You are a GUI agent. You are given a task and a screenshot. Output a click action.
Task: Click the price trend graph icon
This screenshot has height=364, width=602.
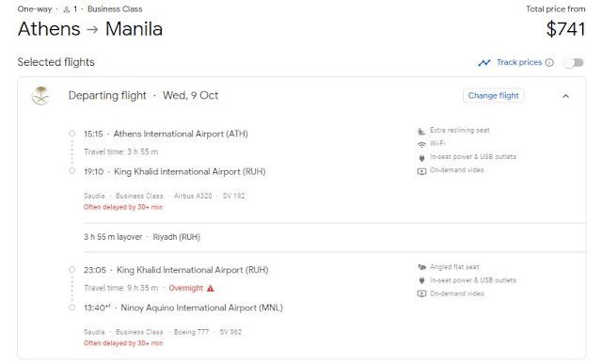point(484,63)
